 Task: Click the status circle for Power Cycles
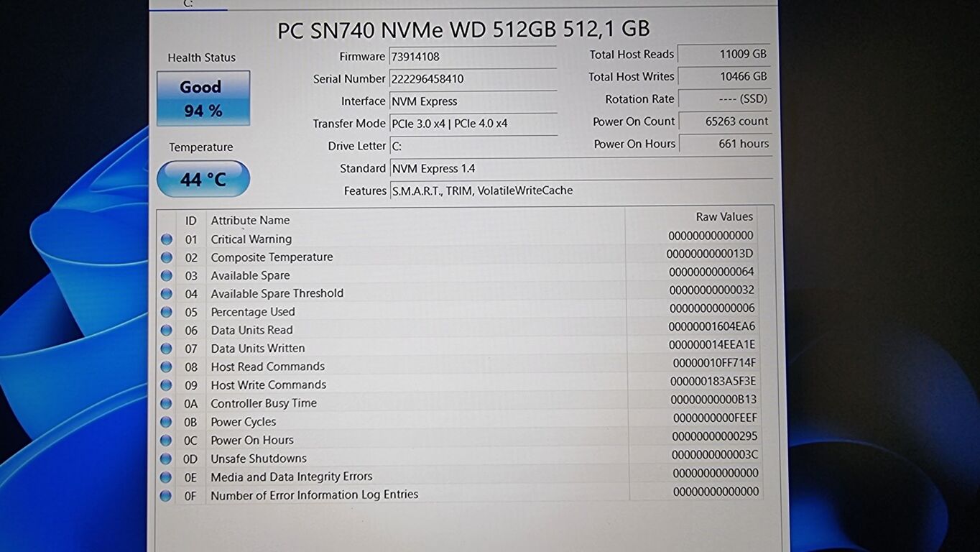click(167, 422)
